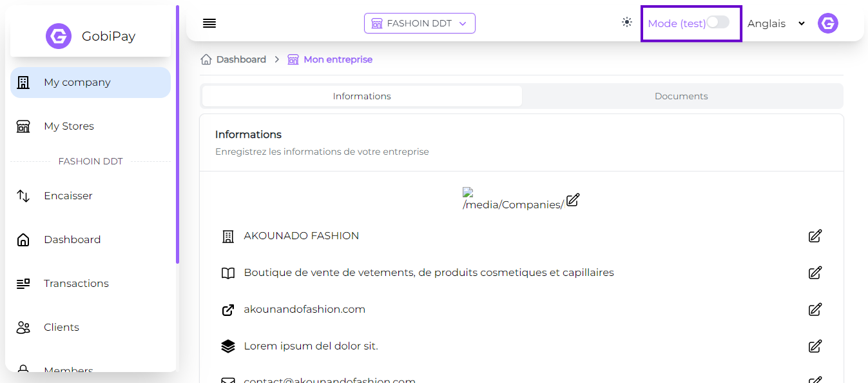Click the layers icon beside Lorem ipsum
Image resolution: width=868 pixels, height=383 pixels.
click(228, 346)
